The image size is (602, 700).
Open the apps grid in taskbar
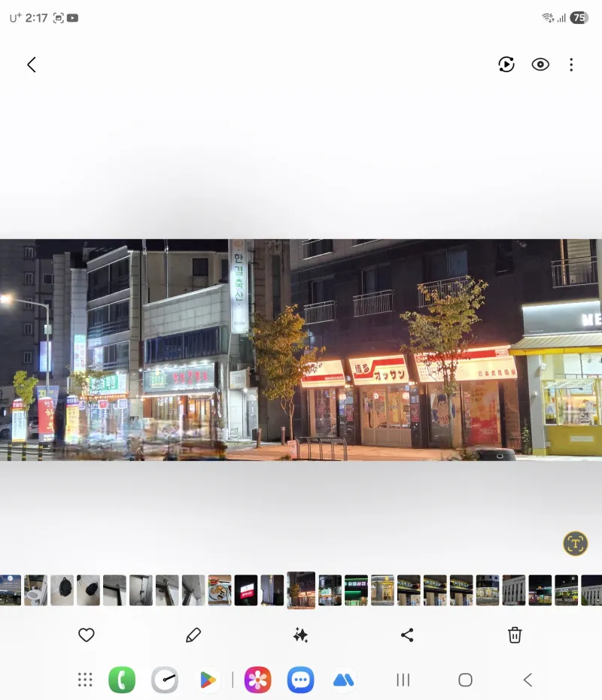pos(85,680)
